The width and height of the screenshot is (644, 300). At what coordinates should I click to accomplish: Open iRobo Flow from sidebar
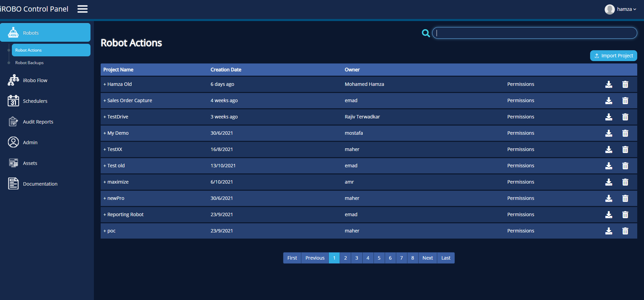35,80
